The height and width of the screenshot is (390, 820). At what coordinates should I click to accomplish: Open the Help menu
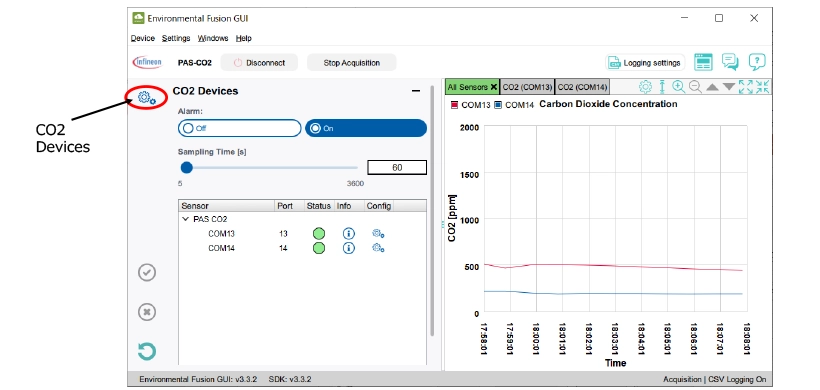[244, 38]
